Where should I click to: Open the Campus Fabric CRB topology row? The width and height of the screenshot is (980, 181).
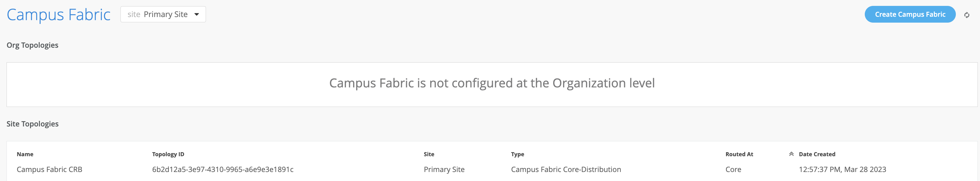[50, 169]
